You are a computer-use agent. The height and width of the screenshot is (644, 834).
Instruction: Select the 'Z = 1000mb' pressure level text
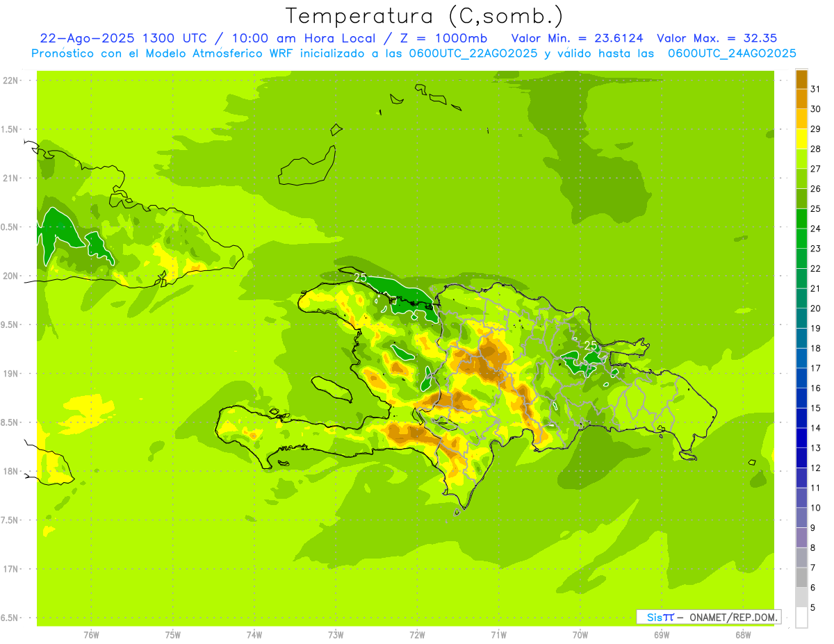[x=443, y=38]
